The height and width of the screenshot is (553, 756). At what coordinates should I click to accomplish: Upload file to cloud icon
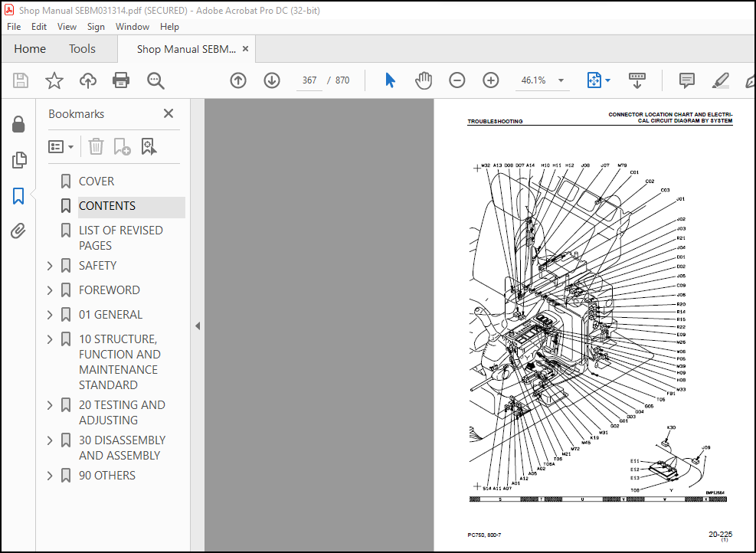coord(88,80)
